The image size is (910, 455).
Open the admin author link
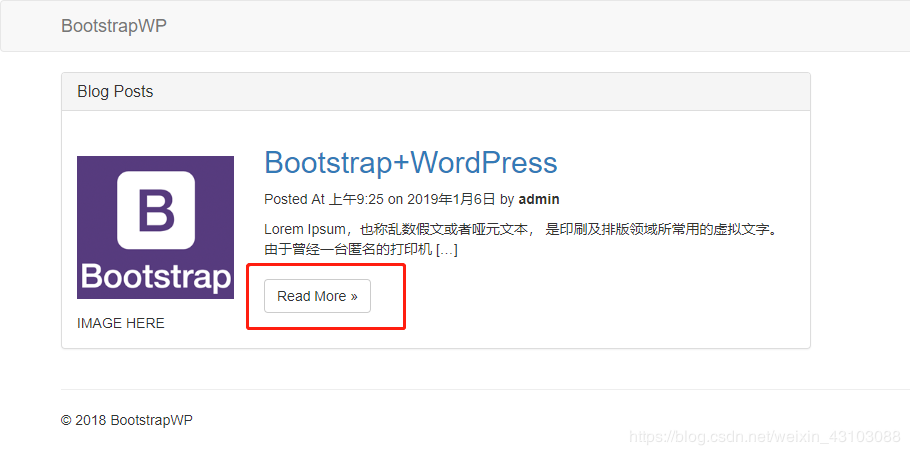tap(539, 199)
